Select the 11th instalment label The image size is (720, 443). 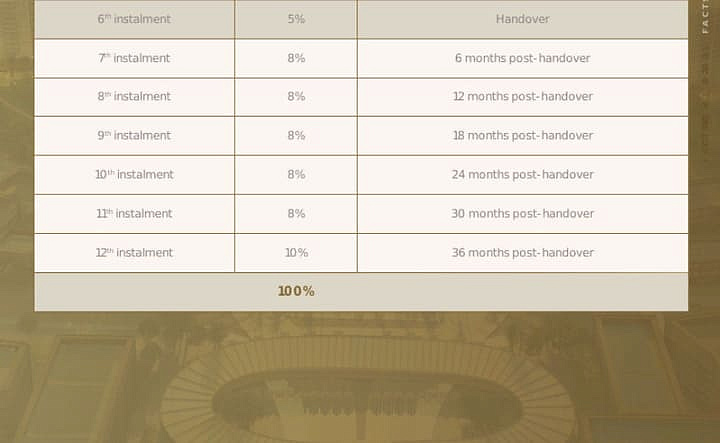point(134,213)
